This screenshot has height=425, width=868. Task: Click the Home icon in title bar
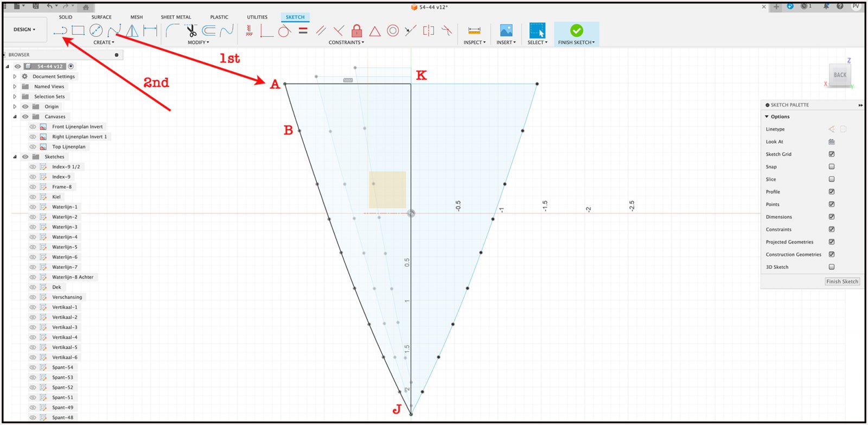86,8
